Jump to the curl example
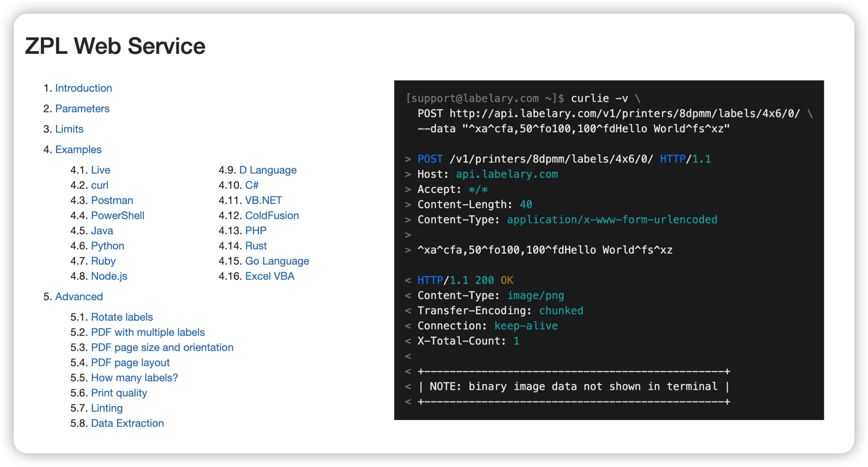The height and width of the screenshot is (467, 868). 100,185
